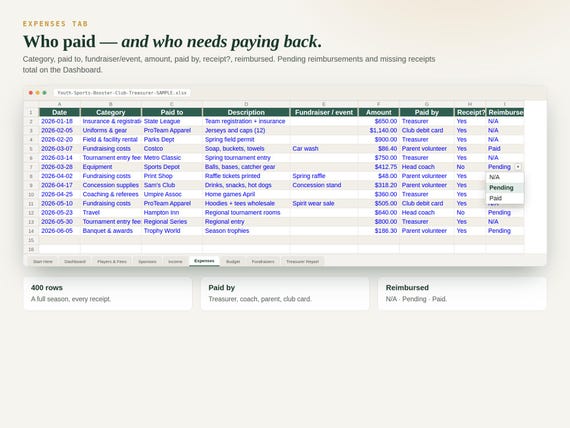Select the Expenses sheet tab
Screen dimensions: 570x428
[204, 261]
